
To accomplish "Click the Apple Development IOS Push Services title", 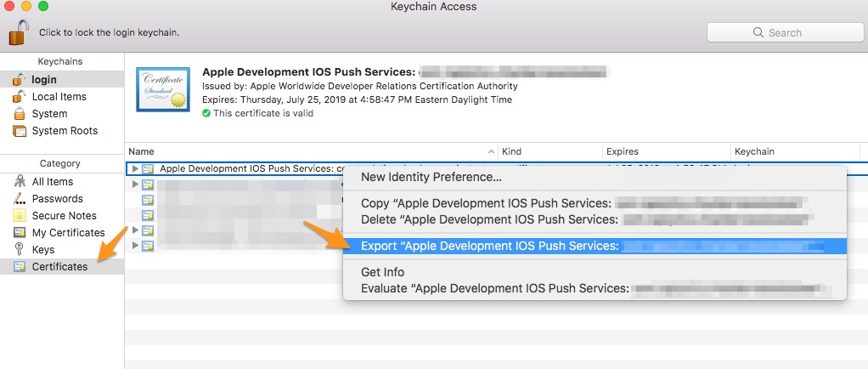I will click(309, 72).
